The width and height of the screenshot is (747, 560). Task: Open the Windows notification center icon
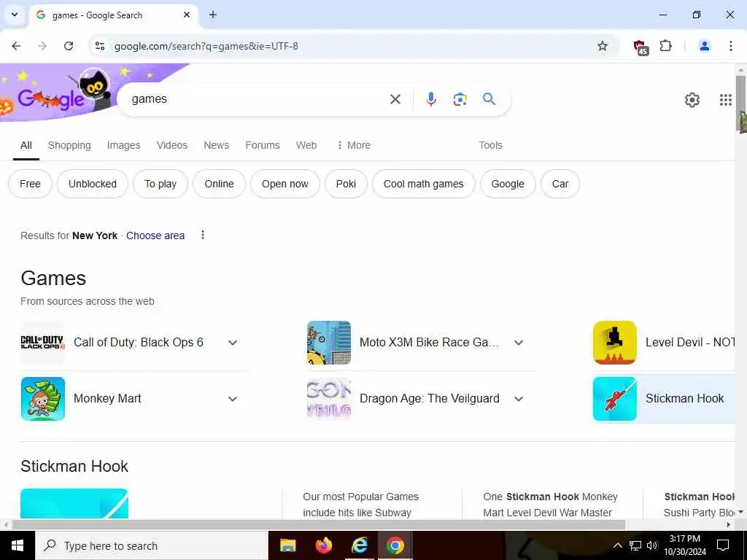coord(723,545)
